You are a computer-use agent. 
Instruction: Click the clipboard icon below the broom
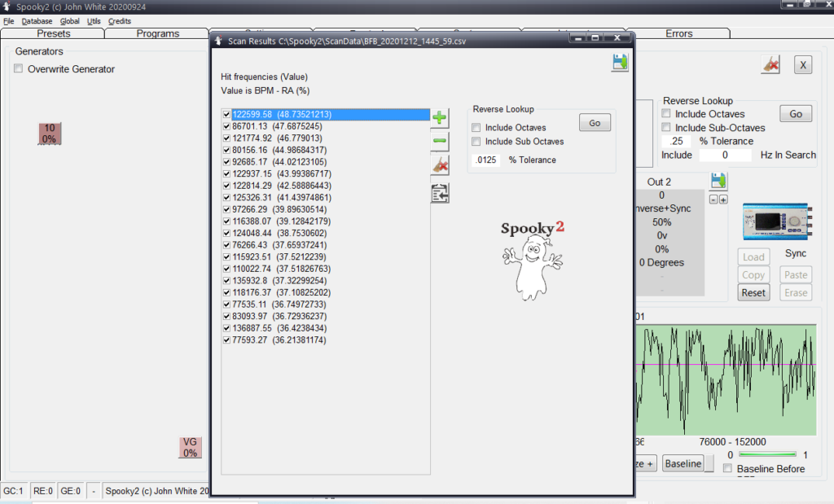[440, 193]
